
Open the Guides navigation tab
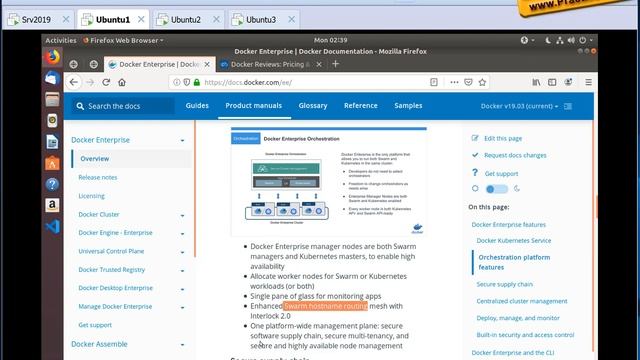[197, 106]
